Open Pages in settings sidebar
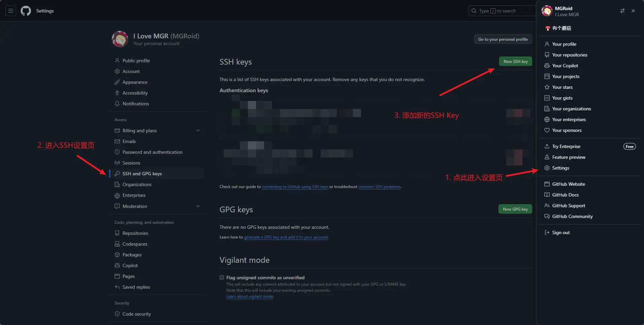 click(158, 276)
